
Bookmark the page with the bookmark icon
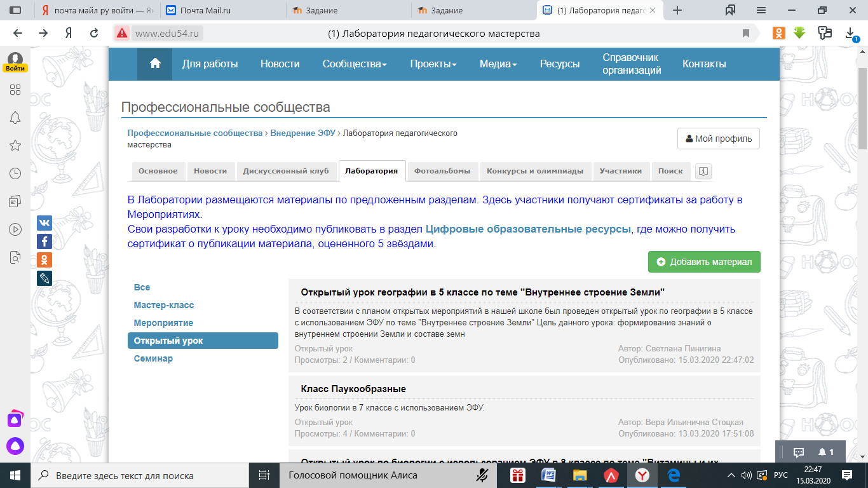(746, 34)
